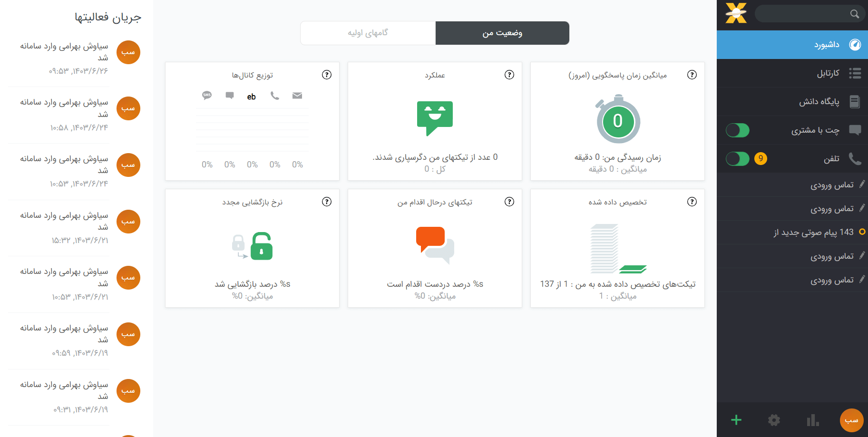Click help icon on تیکتهای درحال اقدام card

[509, 202]
